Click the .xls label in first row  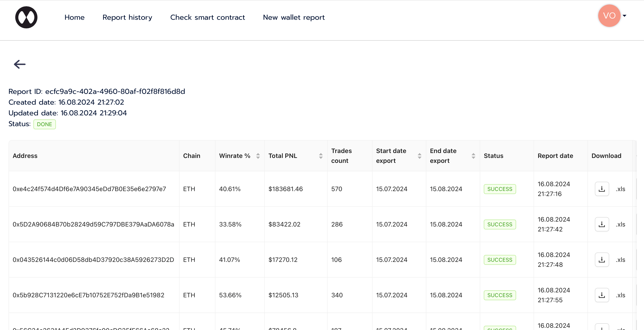[x=620, y=189]
